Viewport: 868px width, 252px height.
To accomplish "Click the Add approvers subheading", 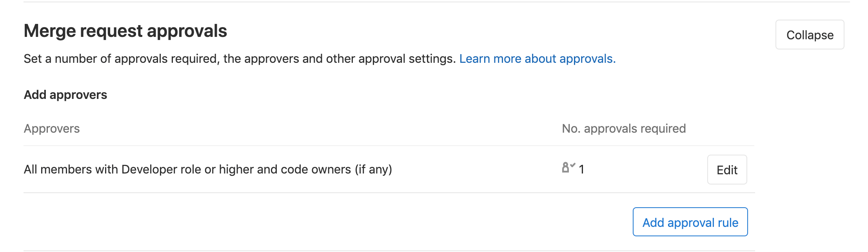I will [x=65, y=95].
